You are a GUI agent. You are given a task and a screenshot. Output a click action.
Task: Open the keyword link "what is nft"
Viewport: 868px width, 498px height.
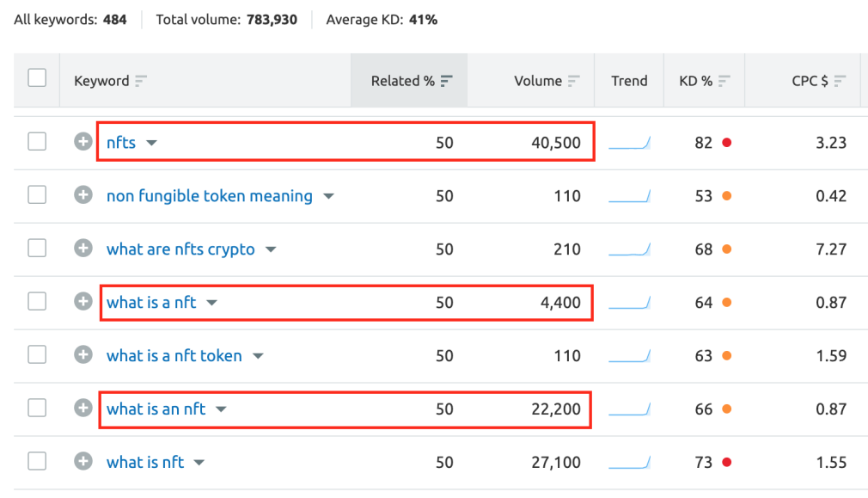click(x=145, y=462)
